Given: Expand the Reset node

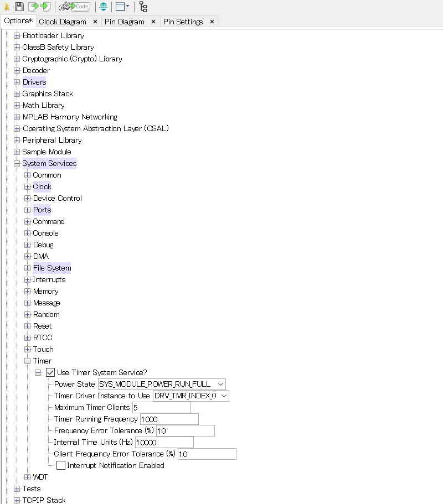Looking at the screenshot, I should click(27, 326).
